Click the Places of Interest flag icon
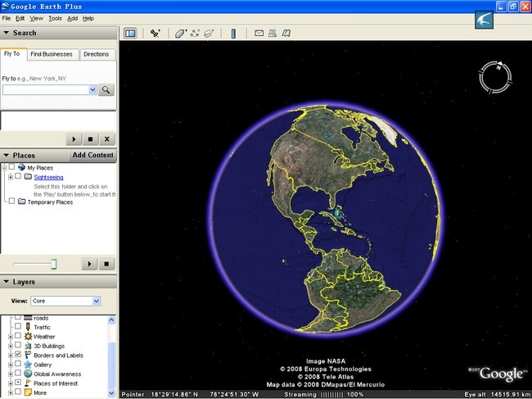 click(28, 383)
